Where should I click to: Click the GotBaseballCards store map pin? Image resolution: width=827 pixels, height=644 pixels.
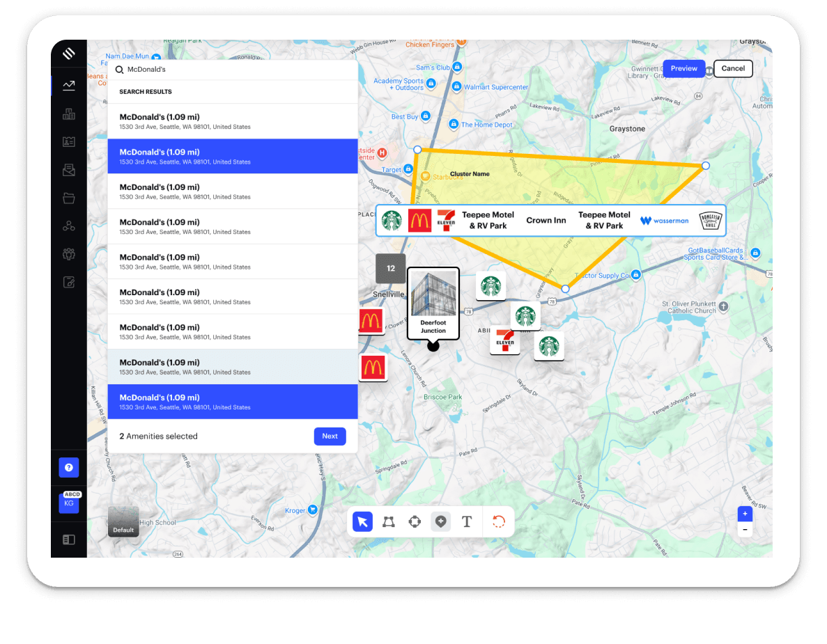click(x=755, y=253)
